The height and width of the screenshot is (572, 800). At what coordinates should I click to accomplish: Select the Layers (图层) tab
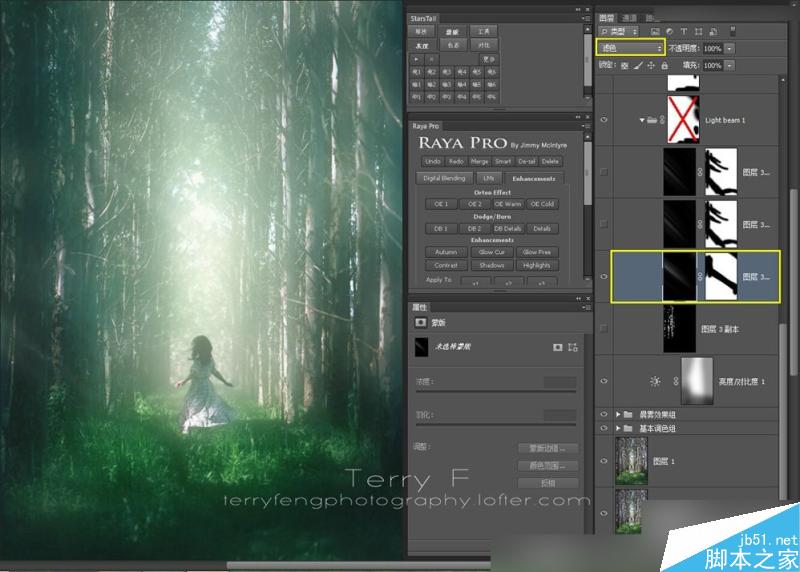tap(607, 18)
